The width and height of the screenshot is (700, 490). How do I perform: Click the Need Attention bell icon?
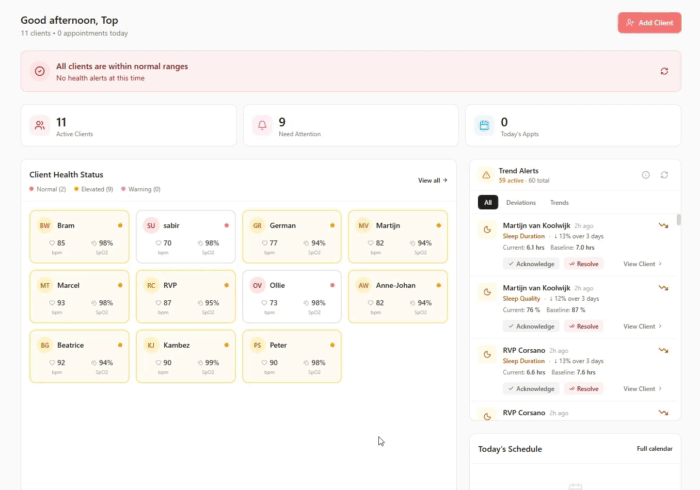(x=262, y=125)
